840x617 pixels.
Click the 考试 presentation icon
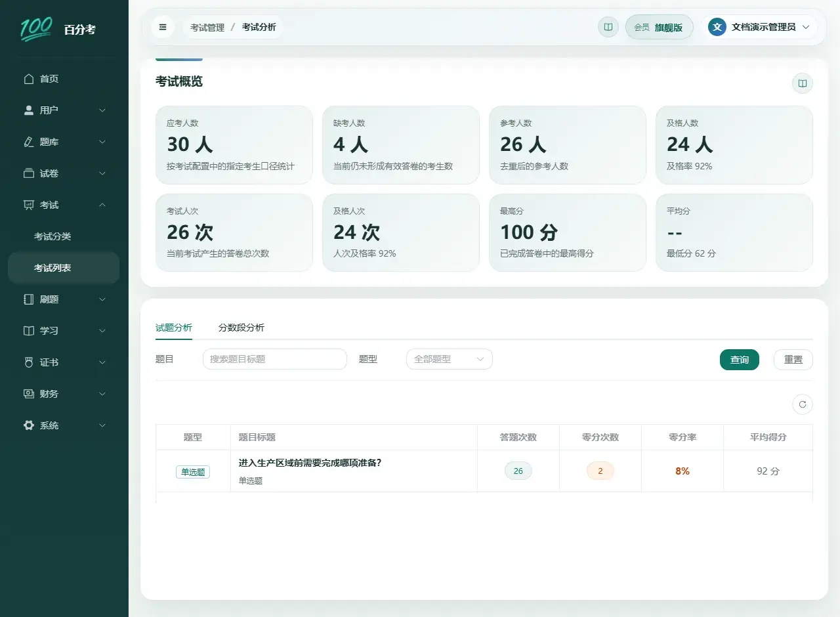pos(28,205)
